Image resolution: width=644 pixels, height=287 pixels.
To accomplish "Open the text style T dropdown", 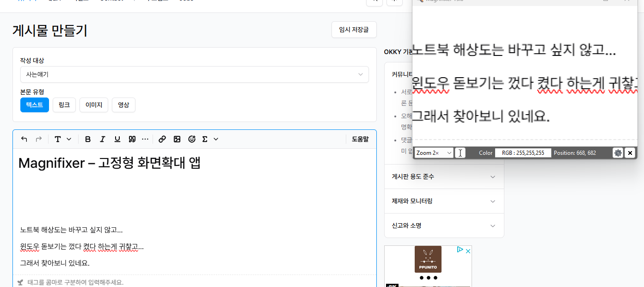I will pos(63,139).
